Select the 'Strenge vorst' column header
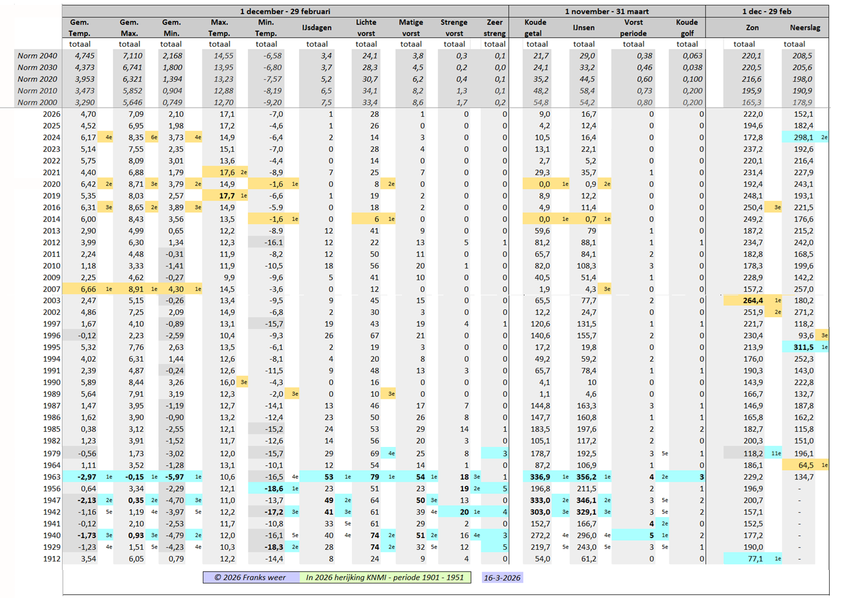Viewport: 868px width, 601px height. [x=454, y=28]
